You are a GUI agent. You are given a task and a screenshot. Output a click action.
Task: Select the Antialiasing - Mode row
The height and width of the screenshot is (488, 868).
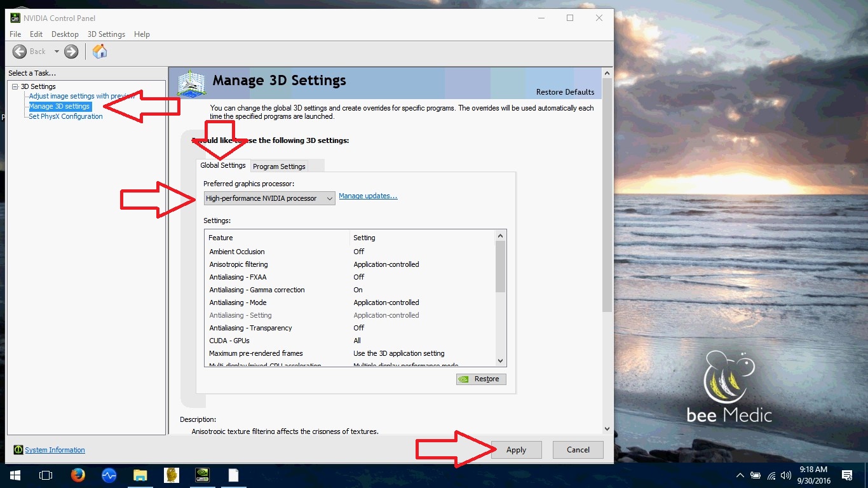coord(350,302)
